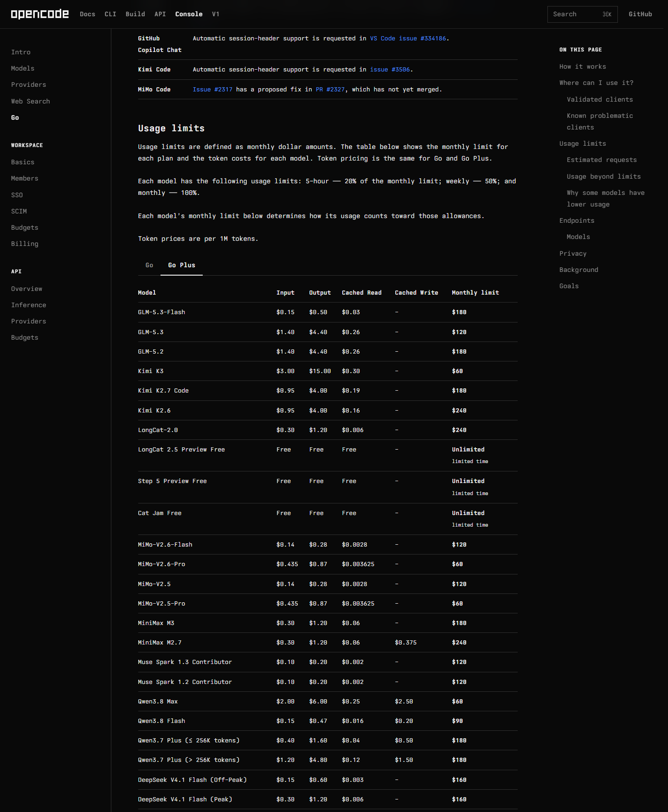Jump to Background section
The image size is (668, 812).
click(578, 270)
